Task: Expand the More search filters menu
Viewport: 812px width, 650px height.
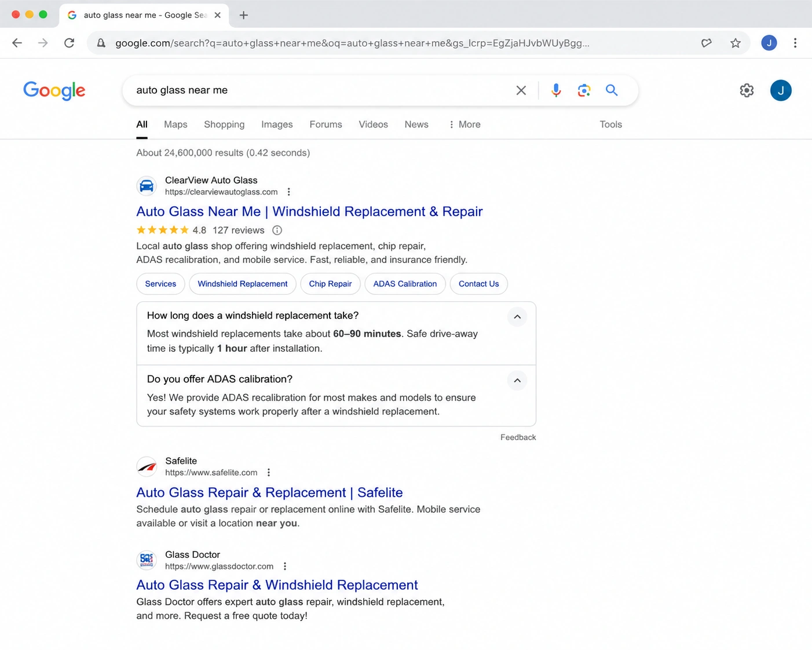Action: coord(464,125)
